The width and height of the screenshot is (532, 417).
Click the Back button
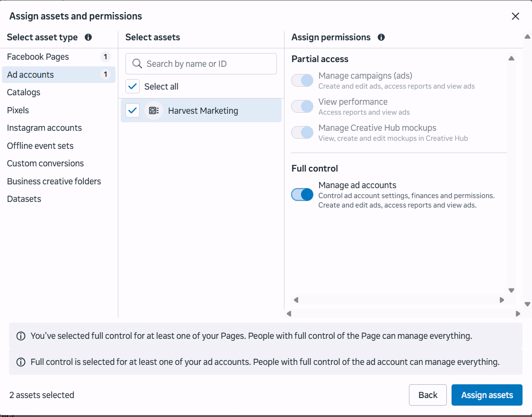(x=427, y=395)
